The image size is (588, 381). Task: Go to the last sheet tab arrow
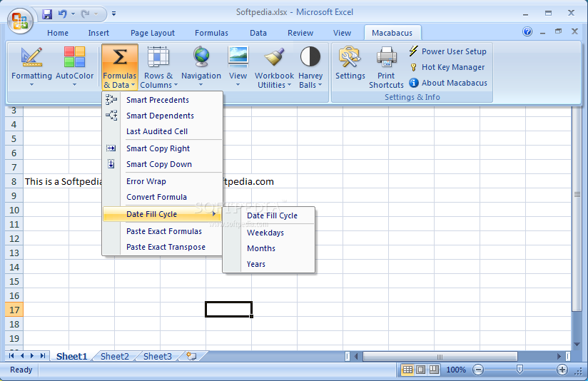43,355
